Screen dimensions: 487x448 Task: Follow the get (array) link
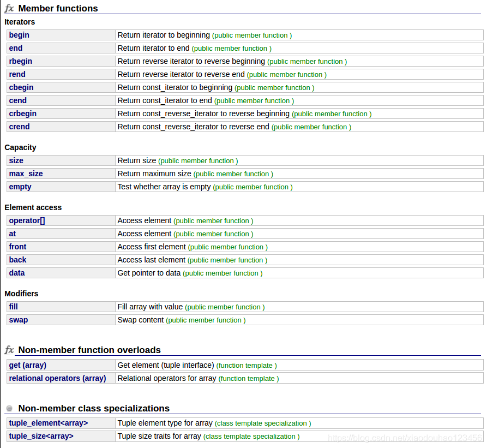[x=28, y=365]
